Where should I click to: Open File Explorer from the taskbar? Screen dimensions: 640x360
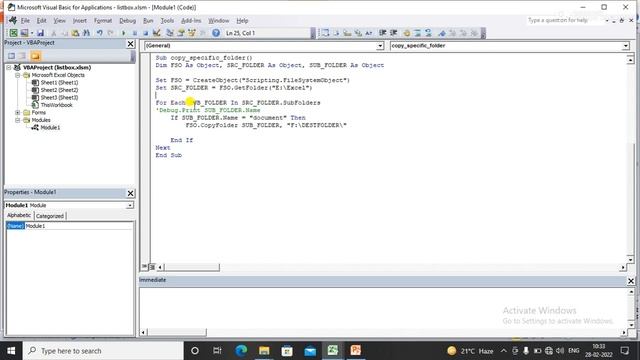click(264, 351)
